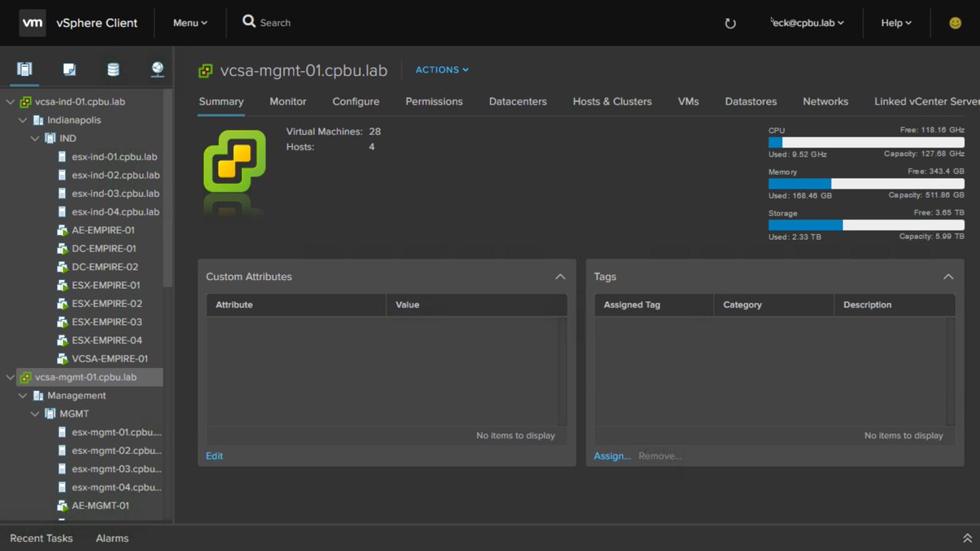The width and height of the screenshot is (980, 551).
Task: Click the Memory usage bar
Action: pyautogui.click(x=866, y=184)
